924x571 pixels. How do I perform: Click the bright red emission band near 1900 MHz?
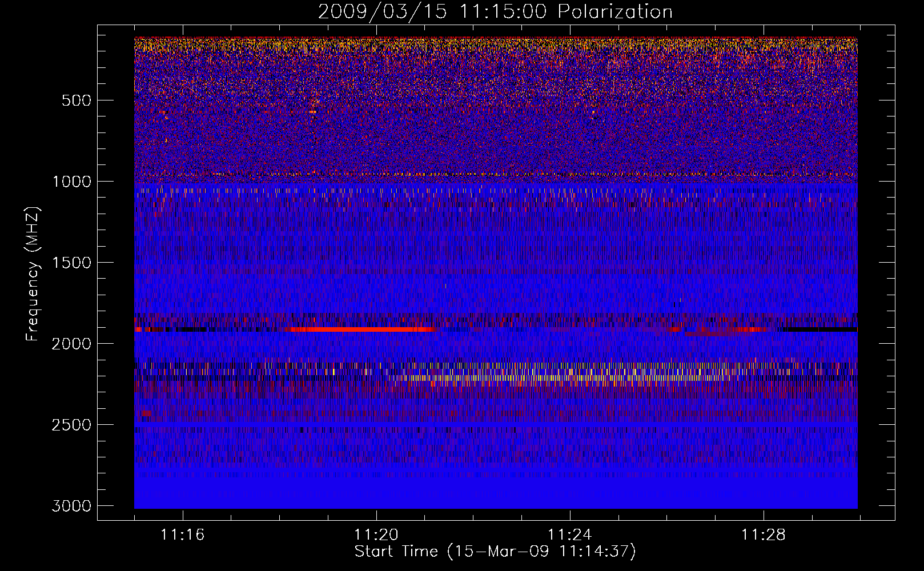(363, 329)
